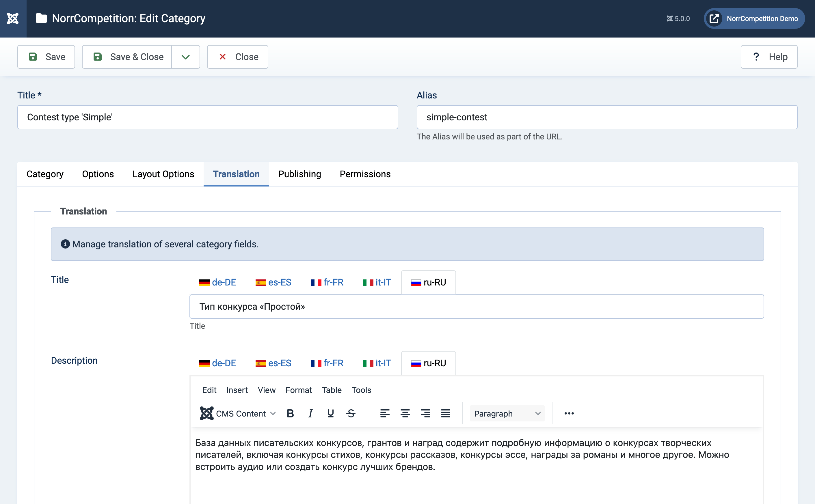Align text right in the description editor
Image resolution: width=815 pixels, height=504 pixels.
pos(425,413)
